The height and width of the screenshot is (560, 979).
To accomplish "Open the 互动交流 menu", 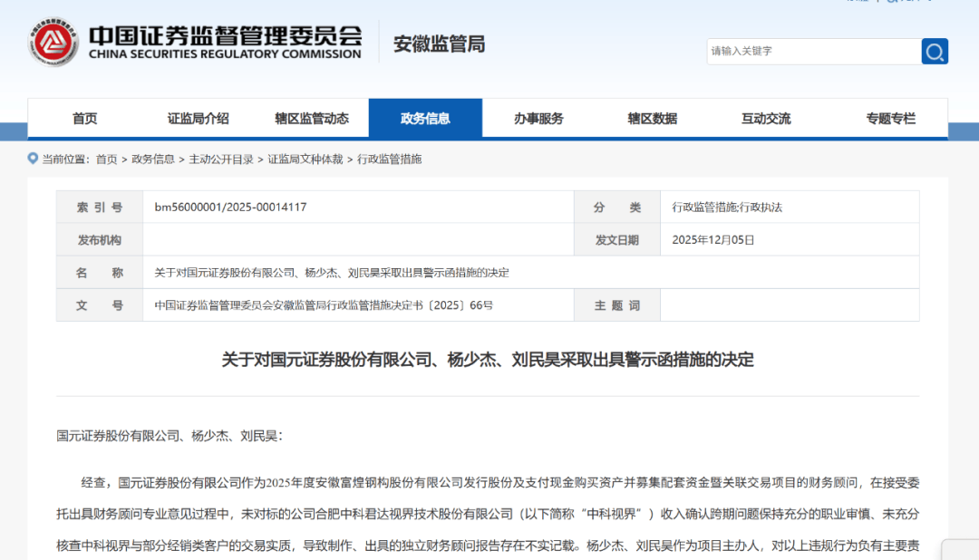I will click(765, 118).
